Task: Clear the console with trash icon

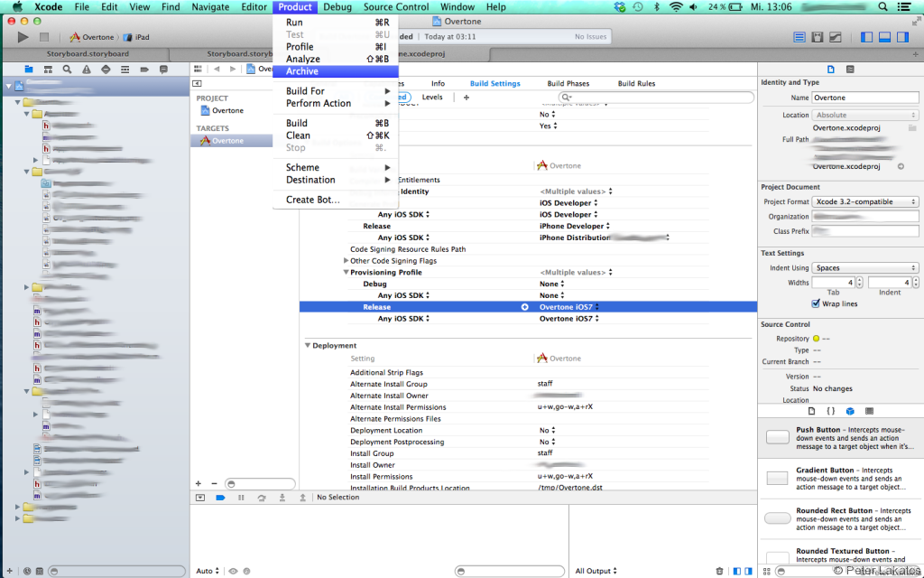Action: 719,571
